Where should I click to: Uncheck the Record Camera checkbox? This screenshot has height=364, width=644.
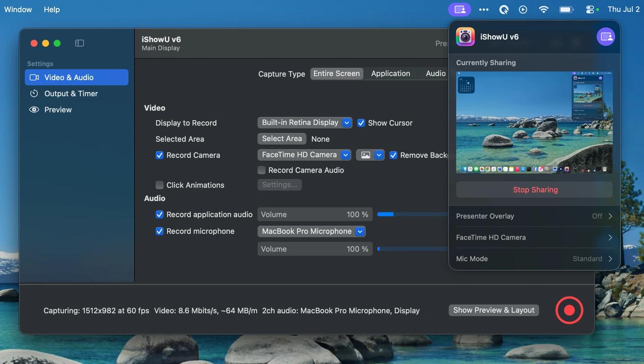tap(159, 155)
